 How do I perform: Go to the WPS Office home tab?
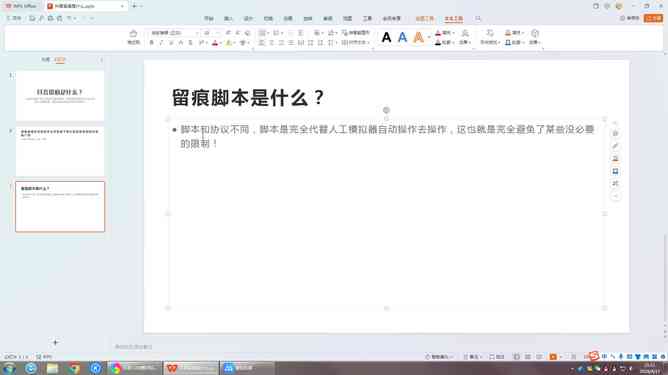point(21,6)
